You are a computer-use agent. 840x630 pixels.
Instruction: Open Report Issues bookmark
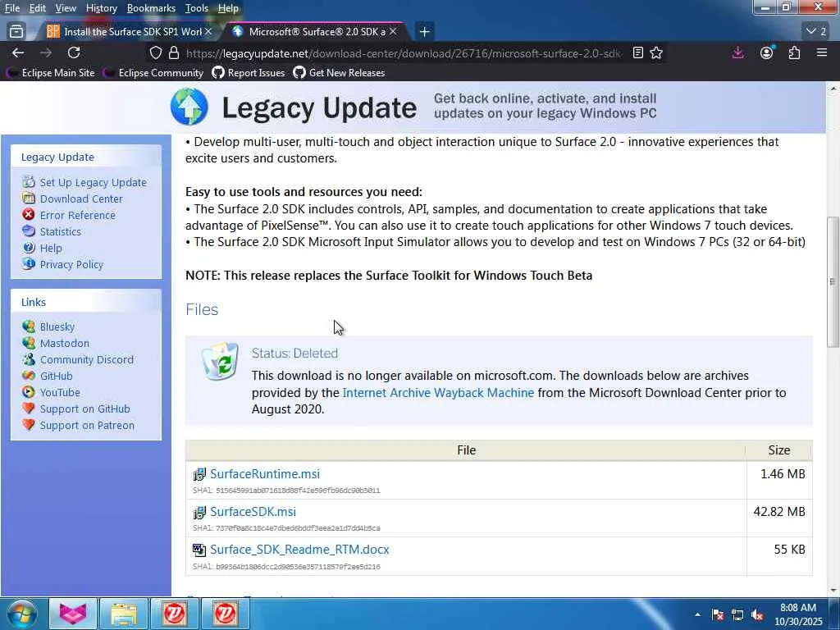point(249,73)
